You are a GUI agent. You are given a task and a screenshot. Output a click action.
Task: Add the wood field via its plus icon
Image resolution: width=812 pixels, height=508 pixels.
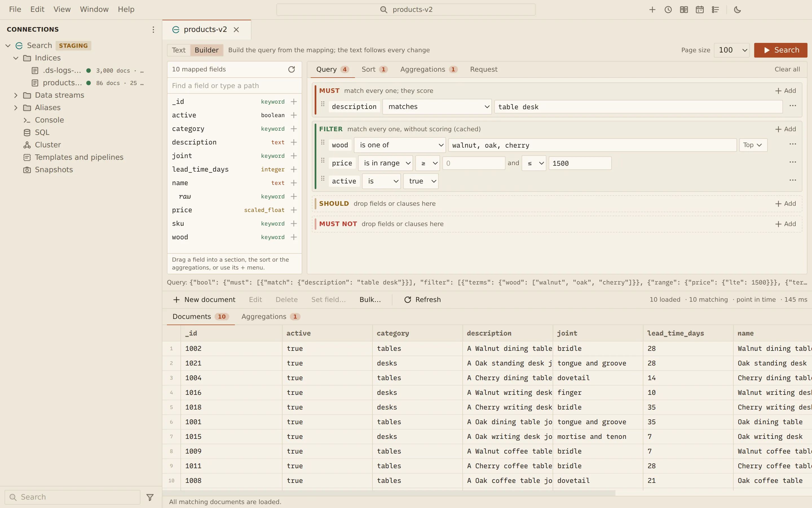click(x=294, y=237)
